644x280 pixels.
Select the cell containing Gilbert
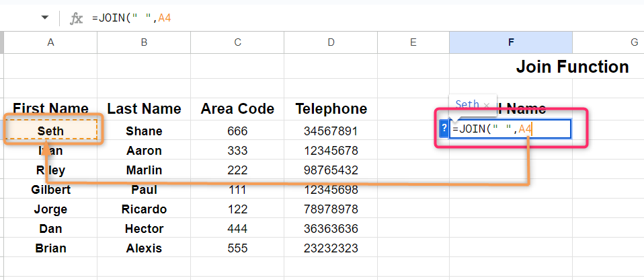(51, 190)
